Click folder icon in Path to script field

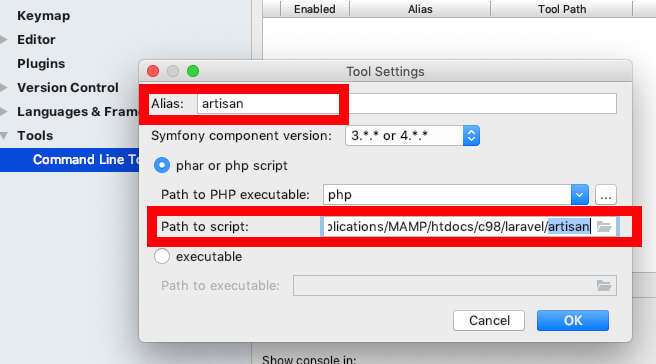tap(604, 227)
